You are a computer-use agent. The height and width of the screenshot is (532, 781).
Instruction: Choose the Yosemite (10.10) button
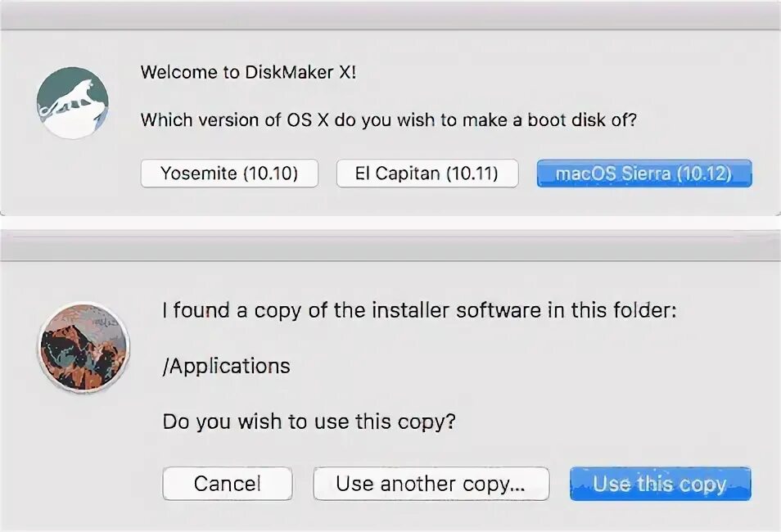229,174
